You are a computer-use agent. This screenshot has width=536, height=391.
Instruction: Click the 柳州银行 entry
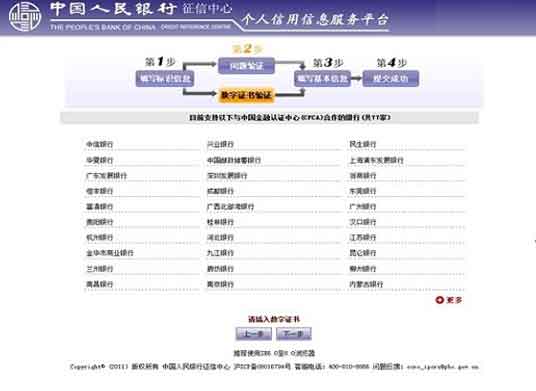(363, 269)
